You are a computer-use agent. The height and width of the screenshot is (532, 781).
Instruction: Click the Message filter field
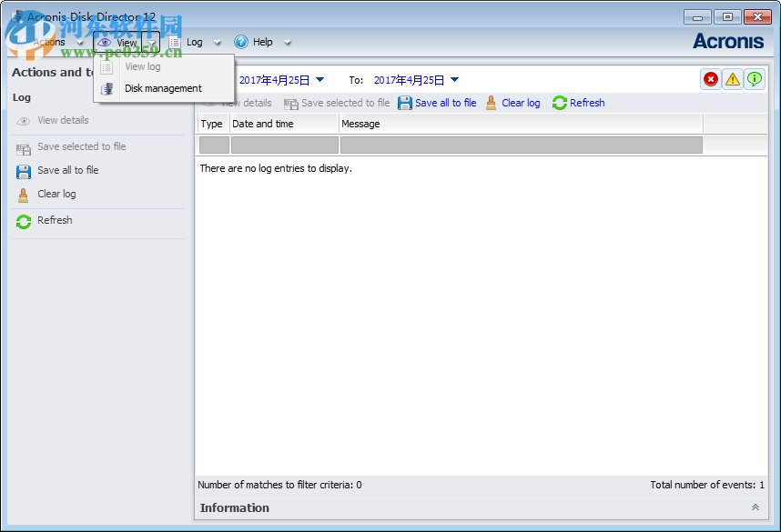coord(522,146)
